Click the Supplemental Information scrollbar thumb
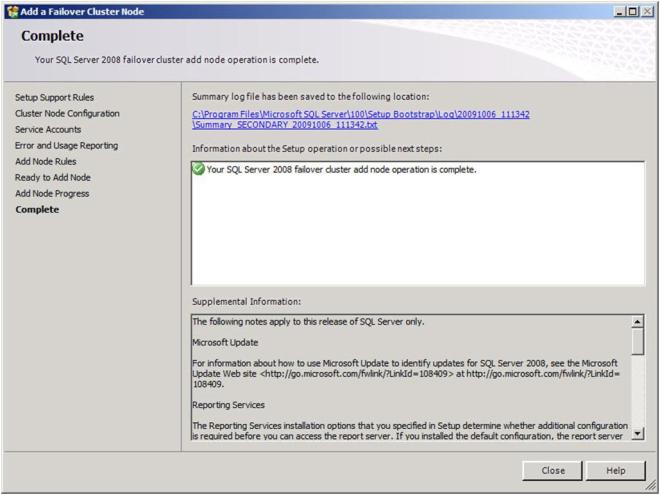The image size is (660, 495). coord(638,341)
